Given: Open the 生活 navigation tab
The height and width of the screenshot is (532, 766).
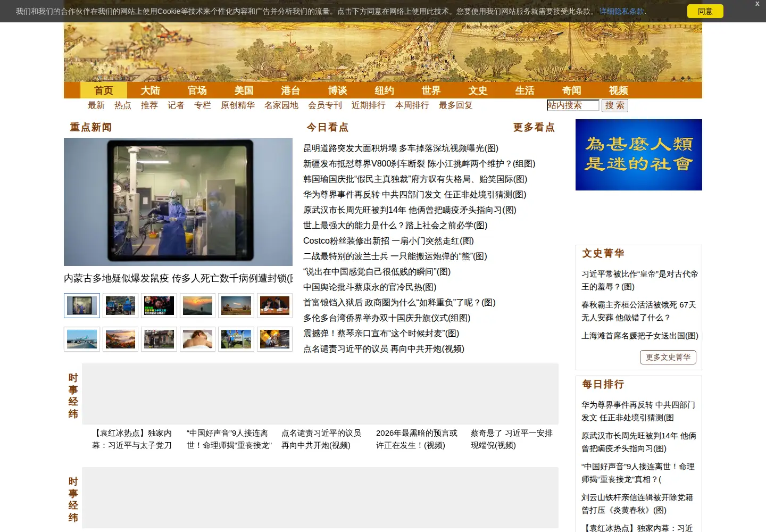Looking at the screenshot, I should [x=525, y=90].
